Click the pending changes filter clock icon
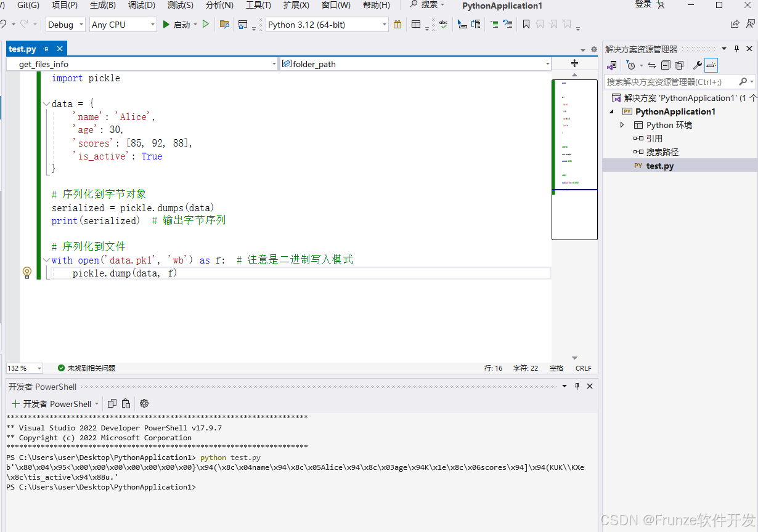Screen dimensions: 758x532 tap(630, 65)
